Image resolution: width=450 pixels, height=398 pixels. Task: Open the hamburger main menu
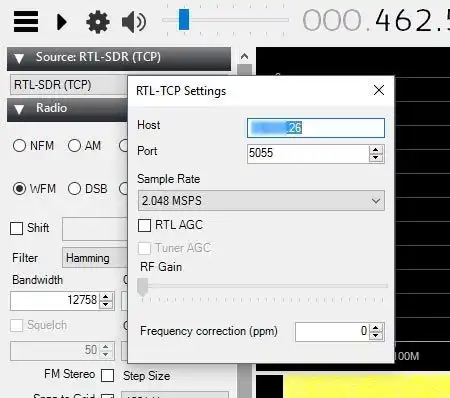pos(26,21)
